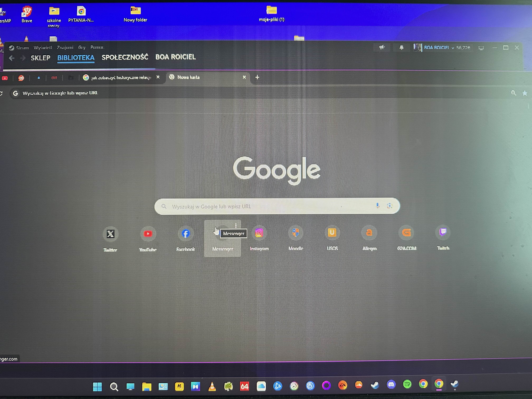The image size is (532, 399).
Task: Open Steam notifications bell icon
Action: pyautogui.click(x=401, y=48)
